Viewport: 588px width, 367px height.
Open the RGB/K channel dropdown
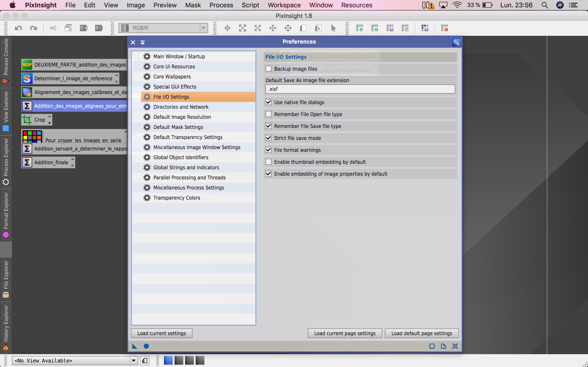204,28
